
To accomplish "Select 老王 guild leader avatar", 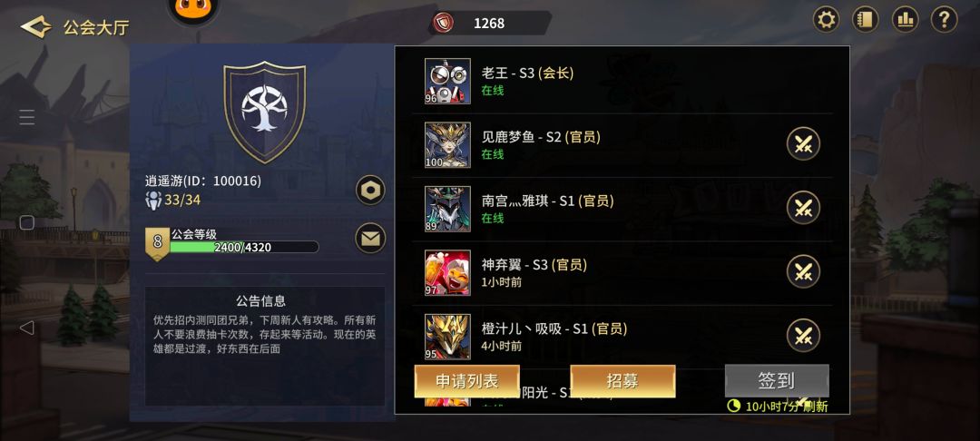I will click(x=447, y=81).
